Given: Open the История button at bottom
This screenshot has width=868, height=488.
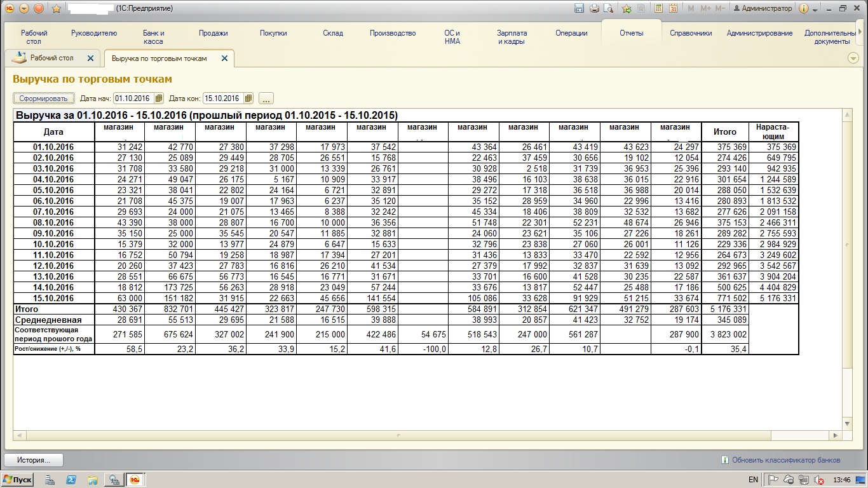Looking at the screenshot, I should [x=33, y=460].
